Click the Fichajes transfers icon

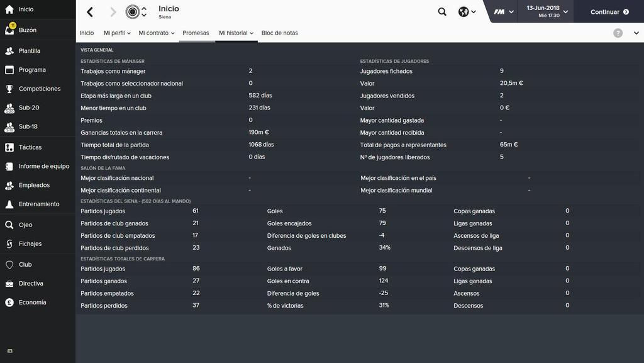pyautogui.click(x=9, y=244)
